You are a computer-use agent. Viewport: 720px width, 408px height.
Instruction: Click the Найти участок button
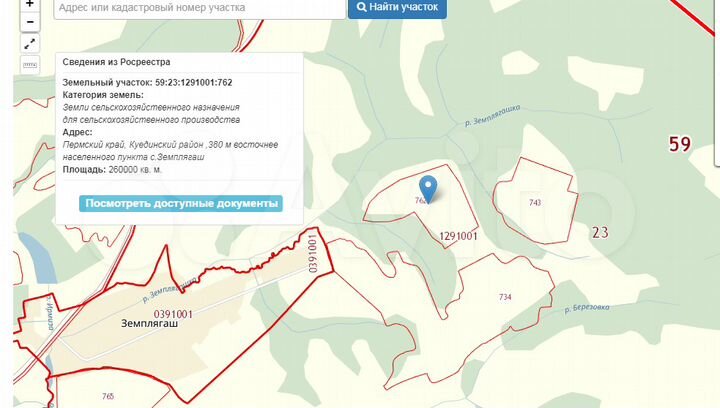(397, 8)
